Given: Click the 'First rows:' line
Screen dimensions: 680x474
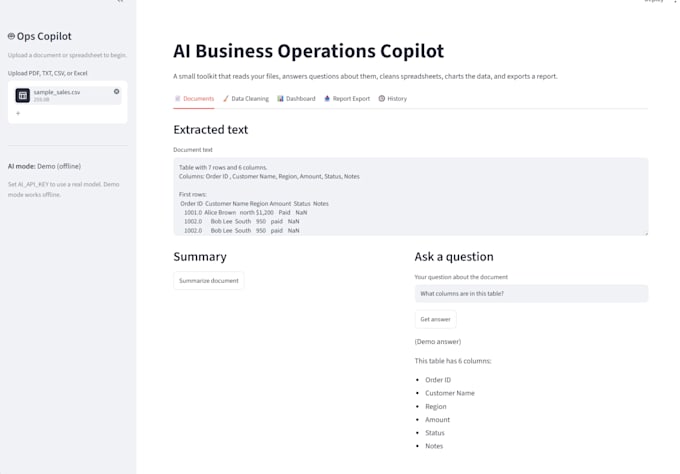Looking at the screenshot, I should [193, 194].
